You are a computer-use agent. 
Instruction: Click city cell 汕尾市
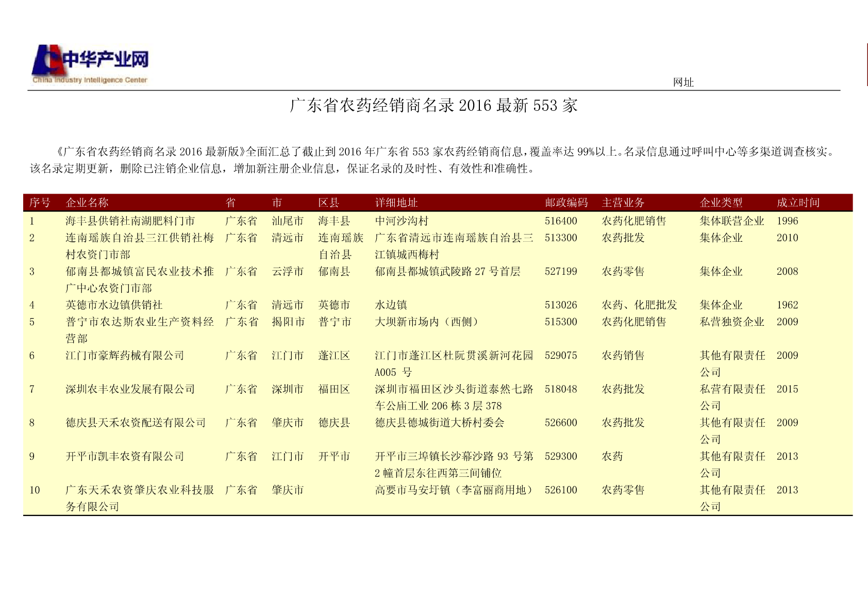pos(288,221)
